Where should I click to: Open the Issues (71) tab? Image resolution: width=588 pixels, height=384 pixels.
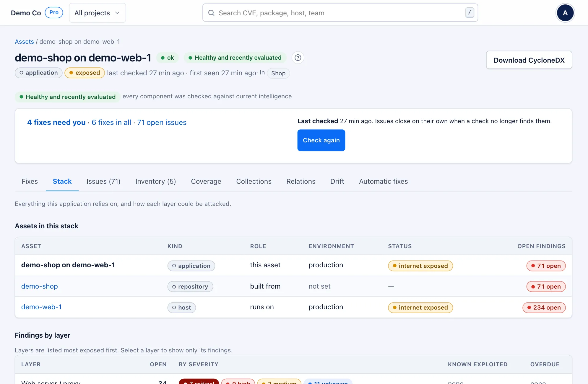pyautogui.click(x=103, y=181)
